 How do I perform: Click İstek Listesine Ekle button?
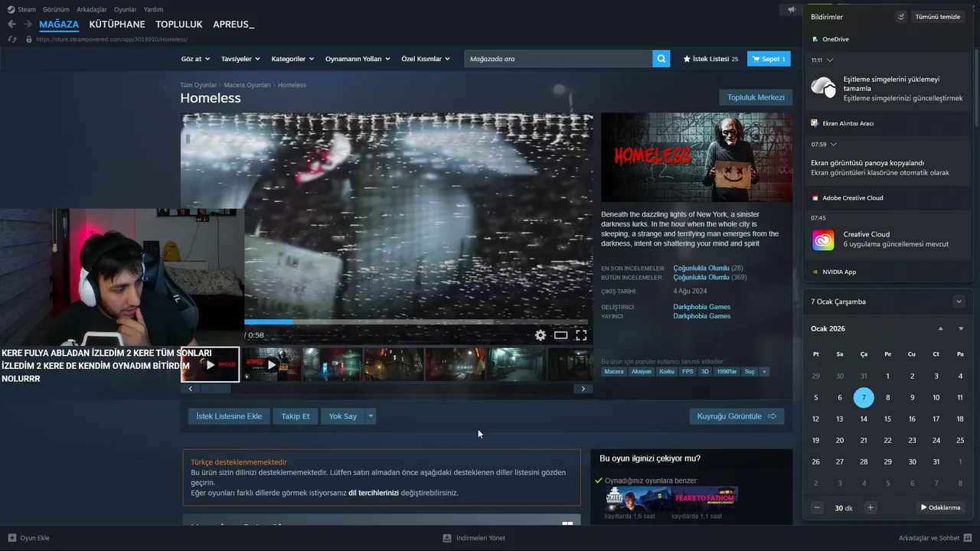click(229, 416)
